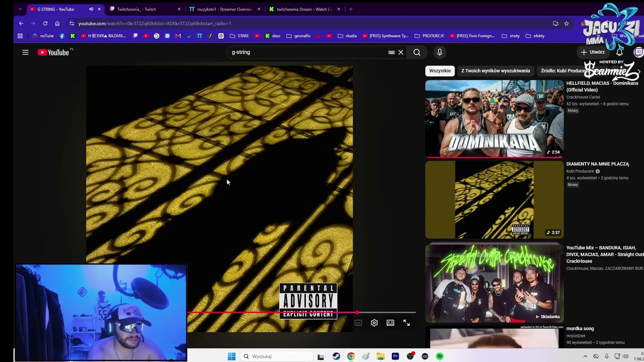Open Adobe Premiere Pro from the taskbar

coord(395,356)
